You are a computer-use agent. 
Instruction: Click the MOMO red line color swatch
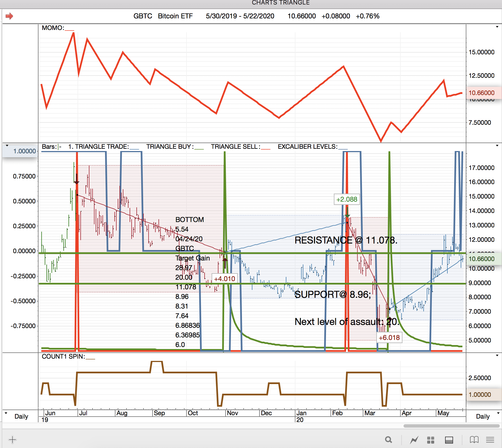click(70, 30)
